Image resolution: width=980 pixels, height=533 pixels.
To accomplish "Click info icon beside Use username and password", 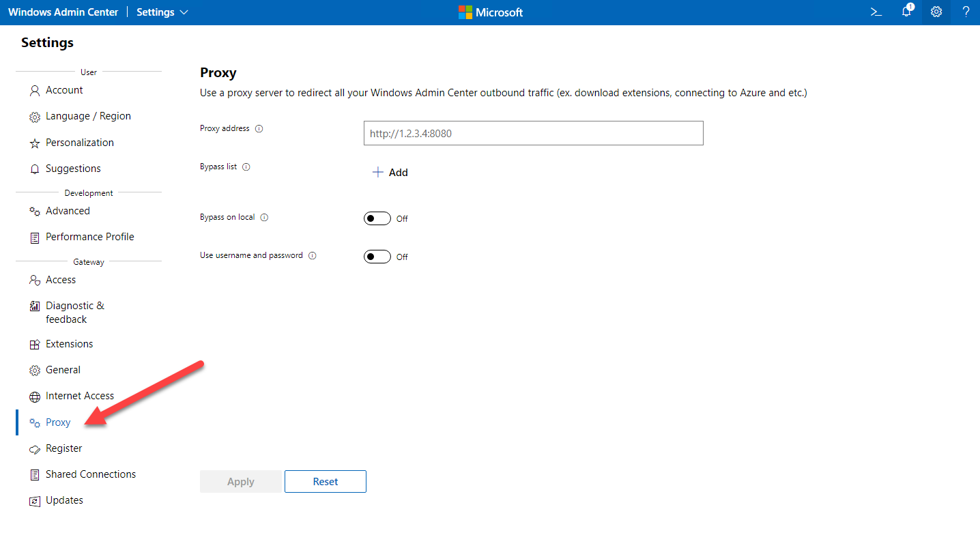I will (313, 256).
